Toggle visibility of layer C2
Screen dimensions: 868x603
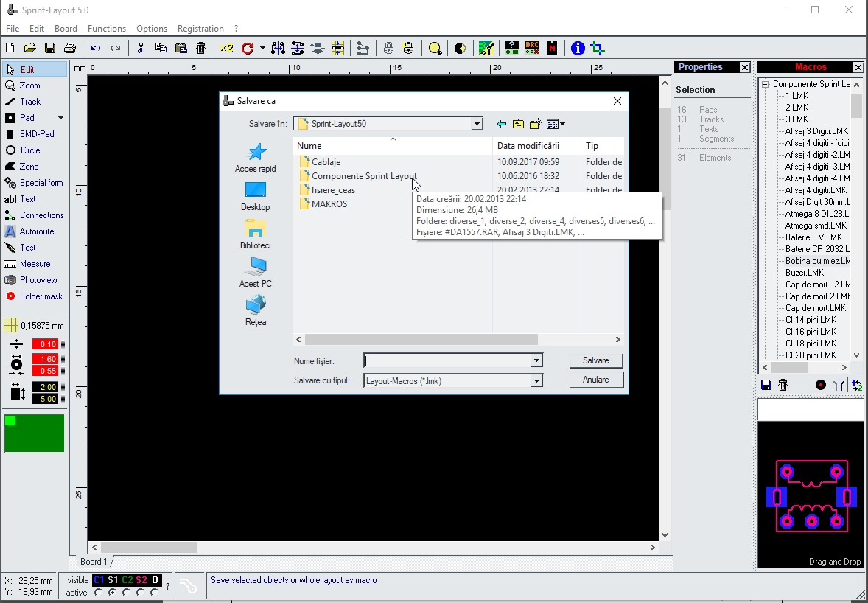click(x=127, y=580)
